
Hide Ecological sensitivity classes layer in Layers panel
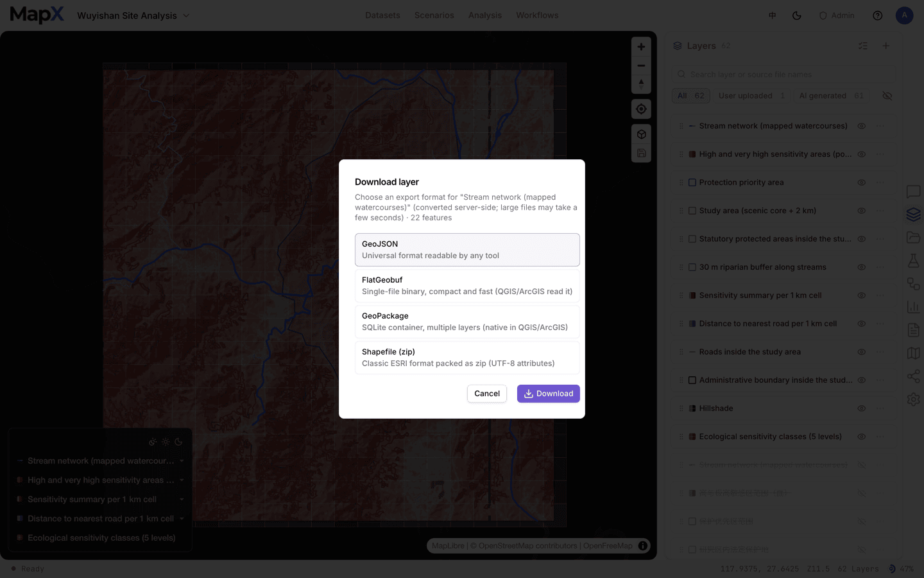tap(862, 437)
